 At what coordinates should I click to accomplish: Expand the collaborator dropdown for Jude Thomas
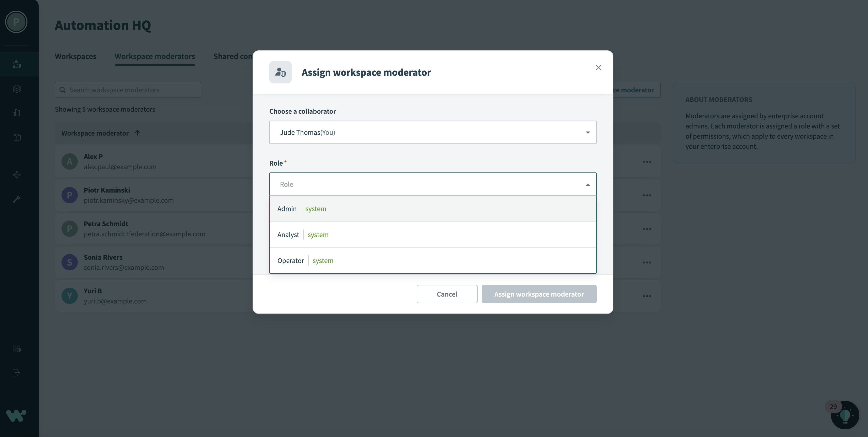click(x=587, y=132)
